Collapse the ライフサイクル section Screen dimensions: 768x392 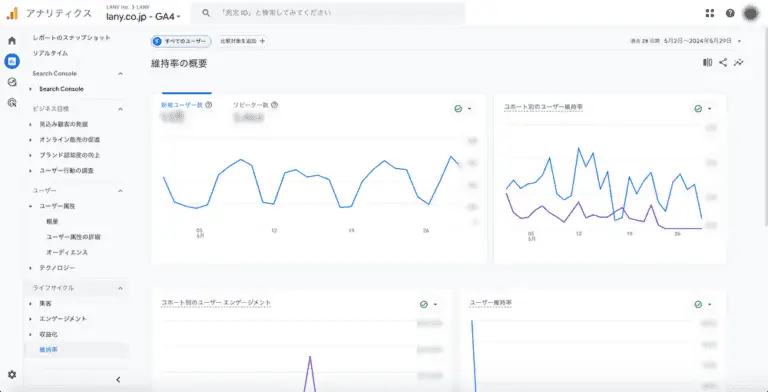[120, 288]
